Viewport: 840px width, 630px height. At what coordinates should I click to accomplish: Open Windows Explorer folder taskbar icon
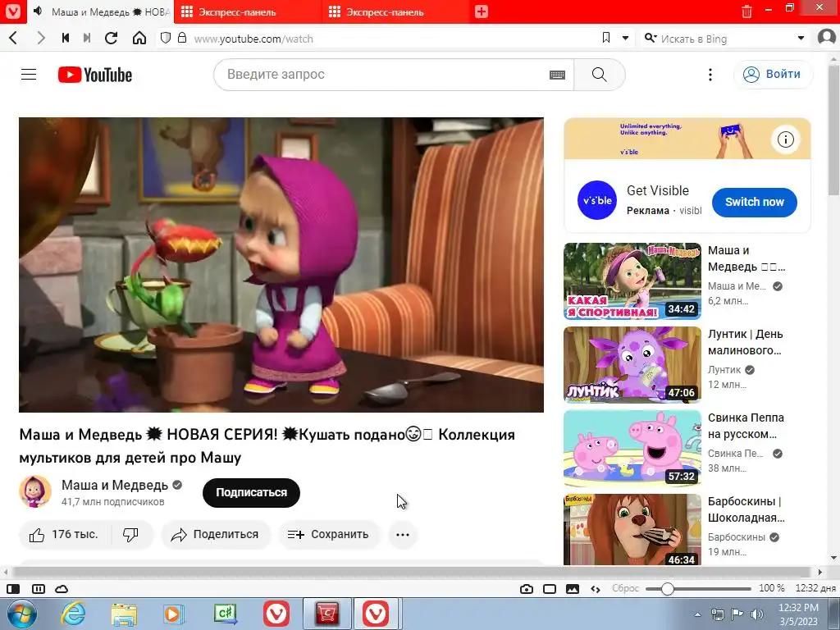124,614
